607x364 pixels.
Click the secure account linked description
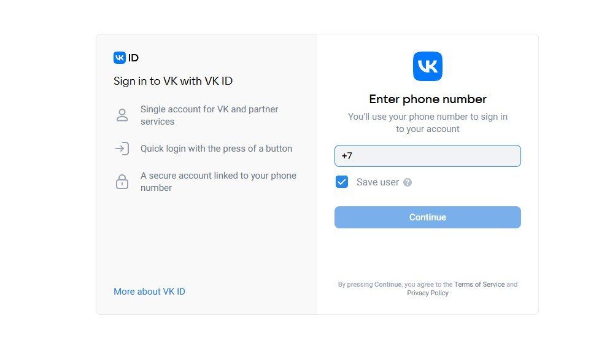218,182
